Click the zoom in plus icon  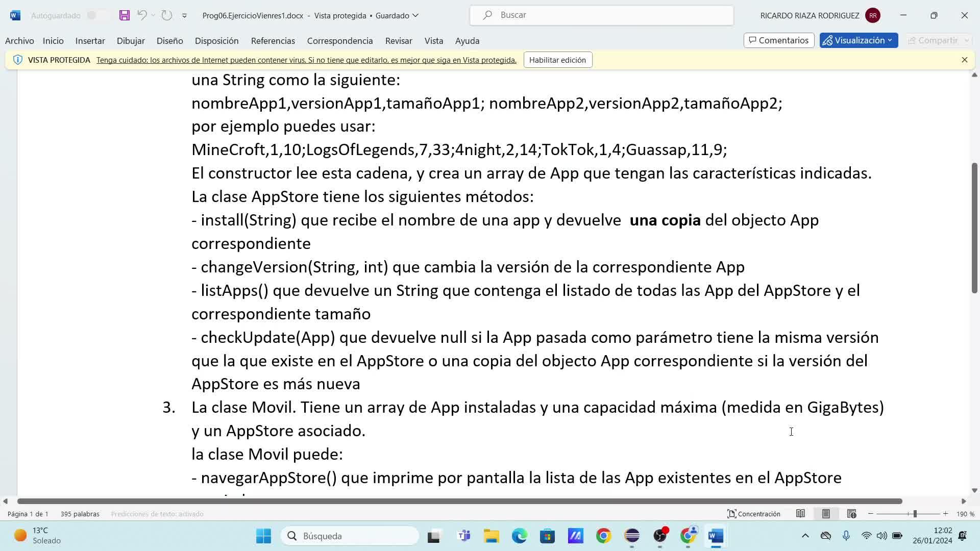pos(945,514)
